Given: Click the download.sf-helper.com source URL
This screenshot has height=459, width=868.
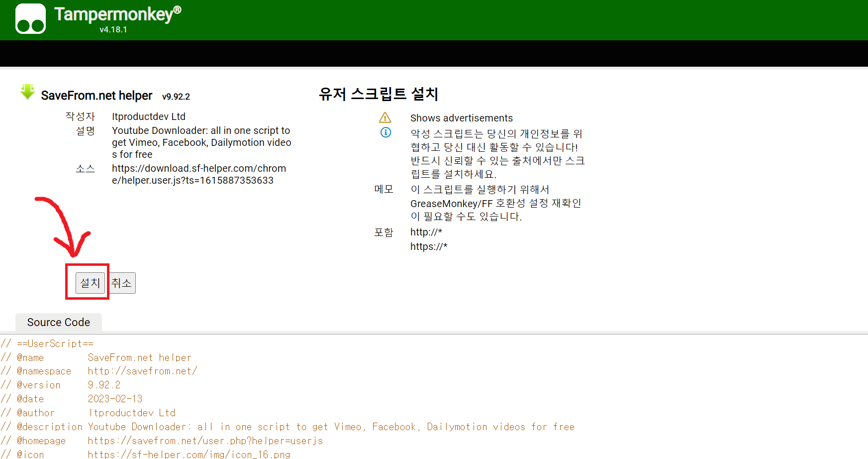Looking at the screenshot, I should [199, 174].
